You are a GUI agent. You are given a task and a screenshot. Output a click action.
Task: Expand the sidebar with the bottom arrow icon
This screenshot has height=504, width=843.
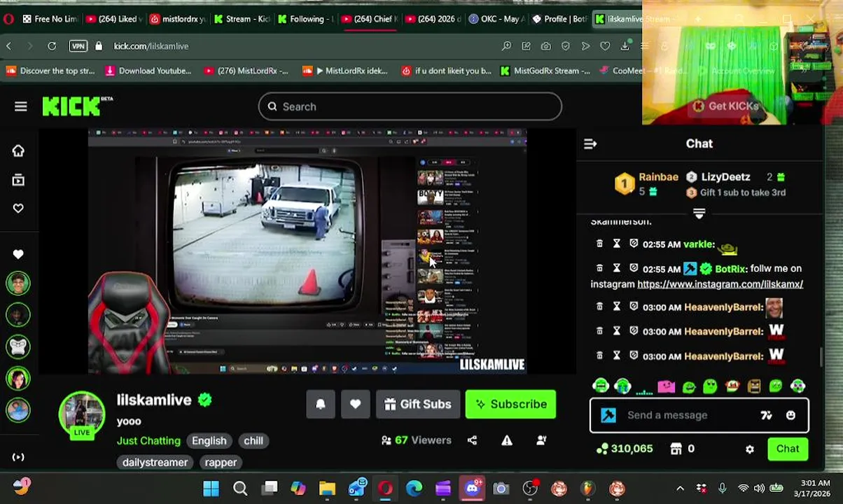pyautogui.click(x=19, y=457)
